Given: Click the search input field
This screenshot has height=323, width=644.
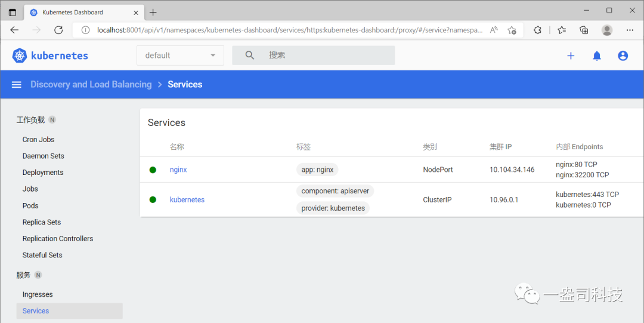Looking at the screenshot, I should click(328, 56).
